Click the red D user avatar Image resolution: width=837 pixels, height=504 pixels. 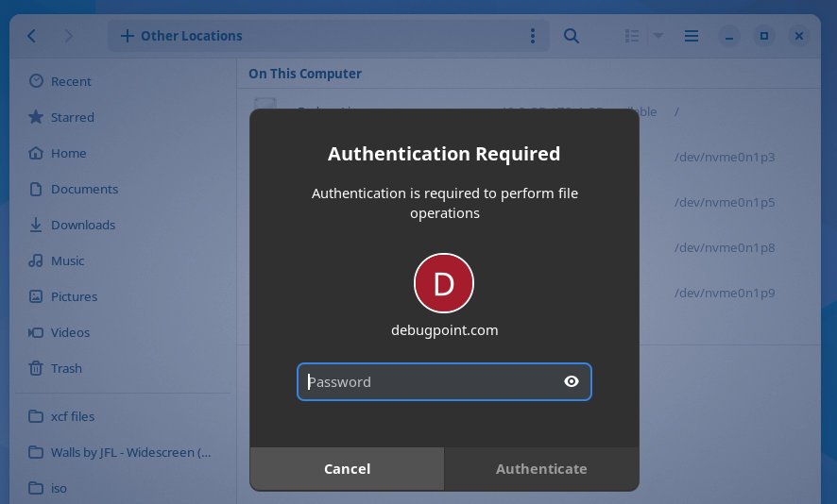[x=444, y=283]
